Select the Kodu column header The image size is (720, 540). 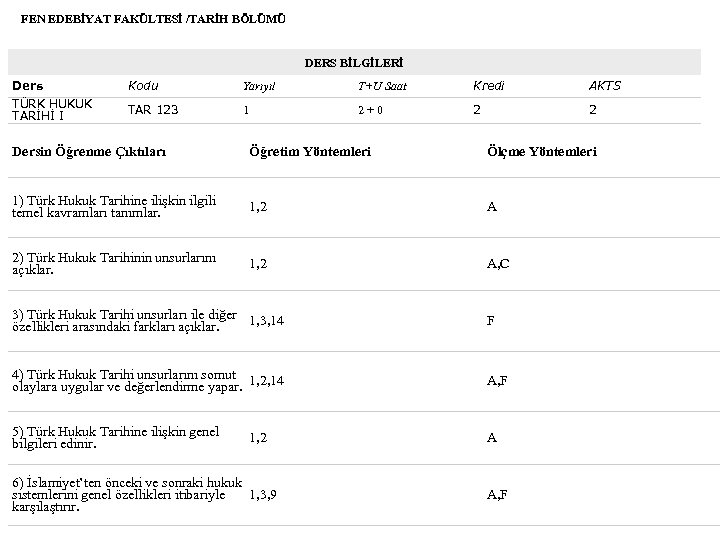click(143, 86)
